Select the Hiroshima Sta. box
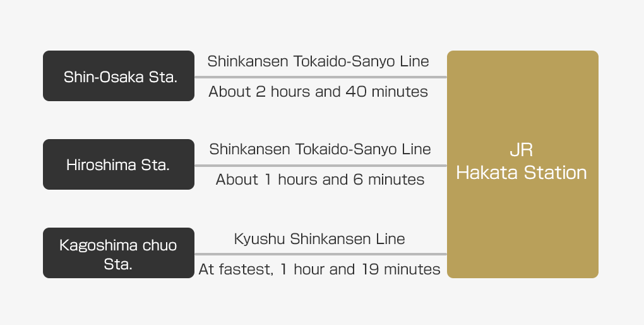The height and width of the screenshot is (325, 644). point(119,164)
